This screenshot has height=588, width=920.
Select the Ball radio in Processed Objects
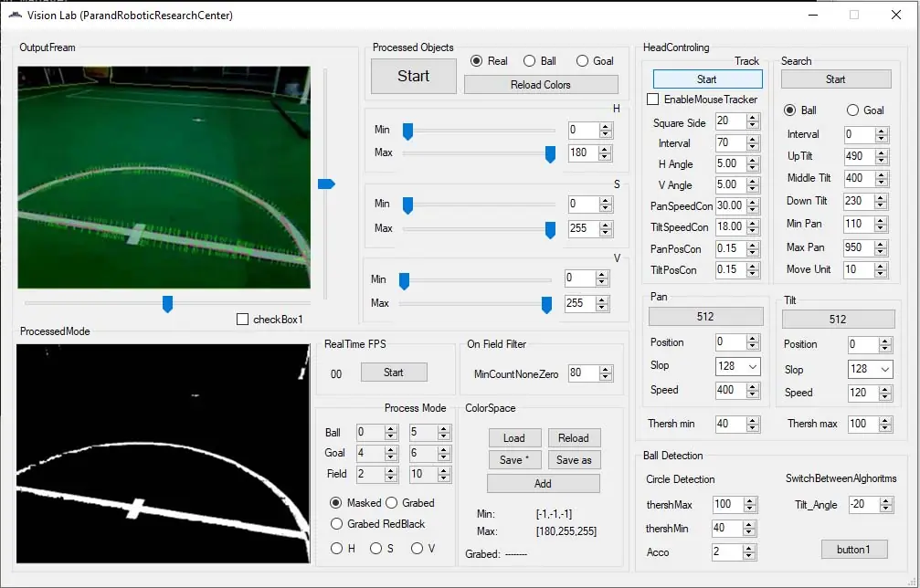pyautogui.click(x=529, y=61)
